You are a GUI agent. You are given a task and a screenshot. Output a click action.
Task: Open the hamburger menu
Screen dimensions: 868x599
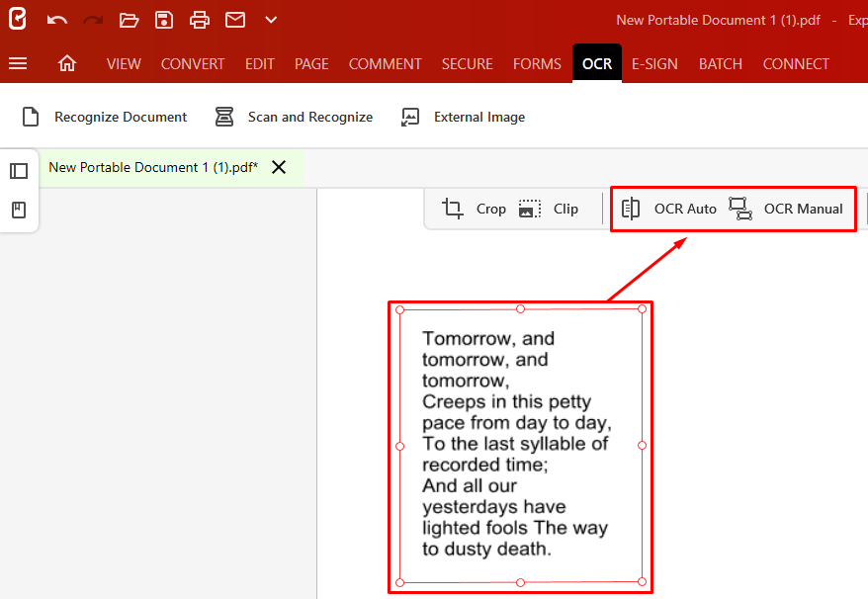pyautogui.click(x=18, y=63)
